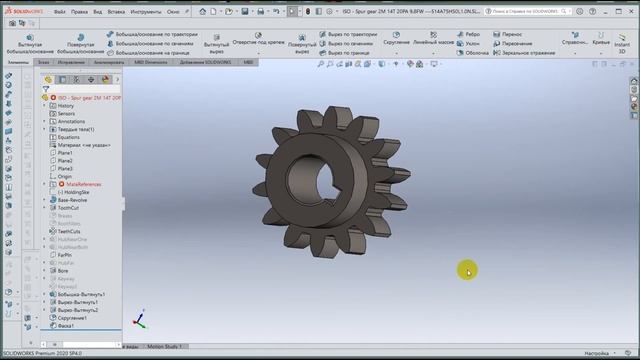Open the Вставка menu
Screen dimensions: 640x360
pos(116,11)
